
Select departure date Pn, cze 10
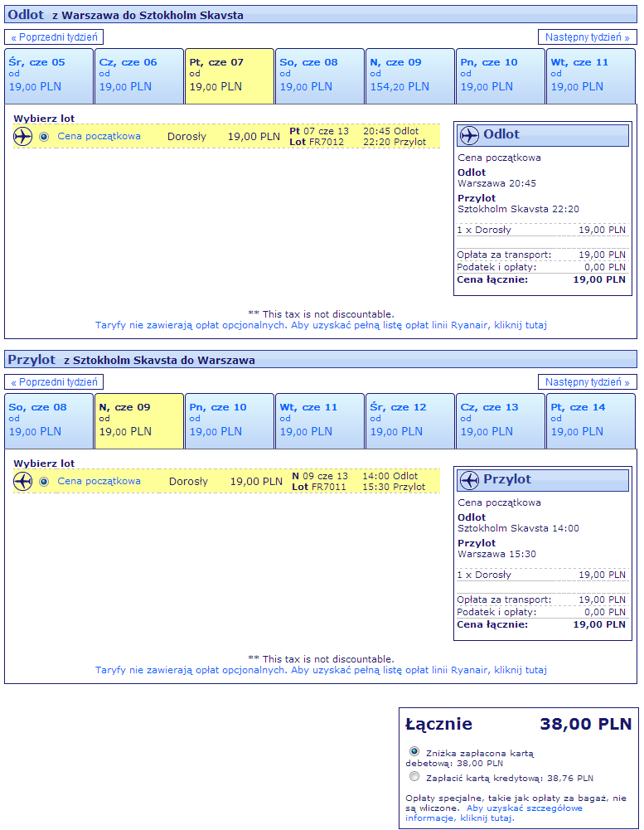(501, 76)
